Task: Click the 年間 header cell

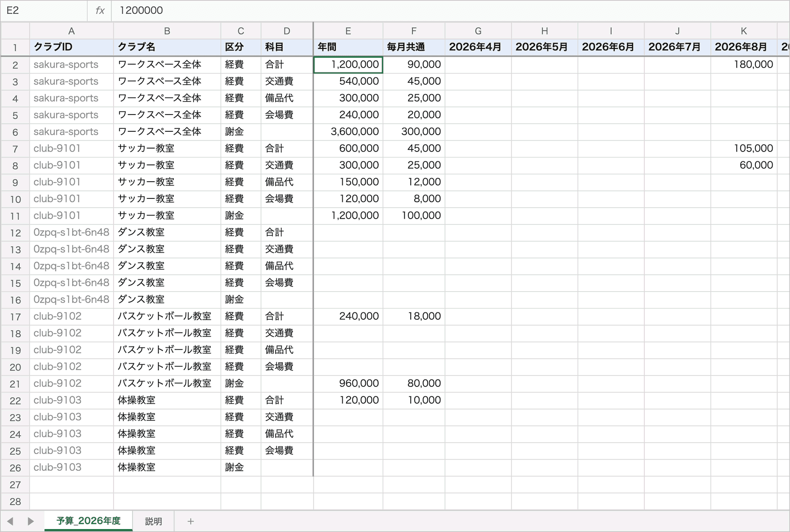Action: [x=348, y=47]
